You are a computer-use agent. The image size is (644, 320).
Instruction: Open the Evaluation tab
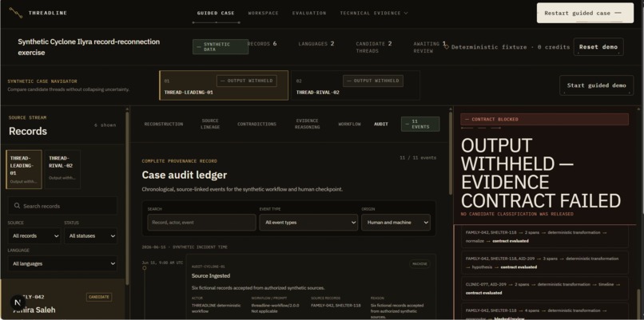[x=309, y=13]
